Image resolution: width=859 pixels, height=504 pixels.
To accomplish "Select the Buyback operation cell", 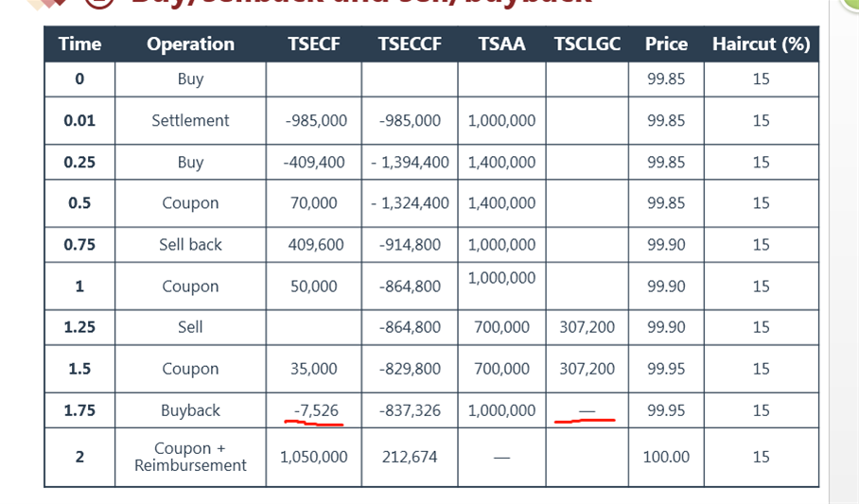I will (191, 410).
